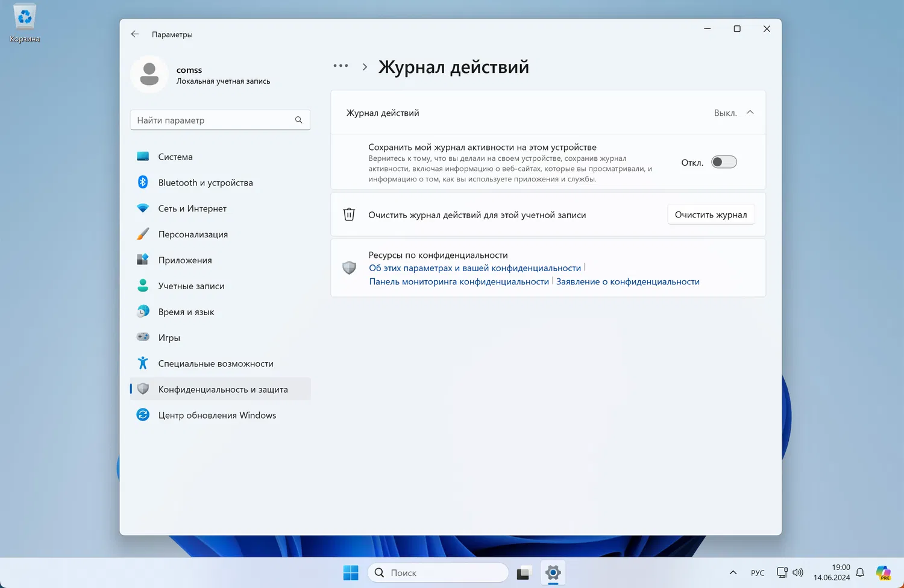Open the Bluetooth и устройства icon

(x=143, y=182)
